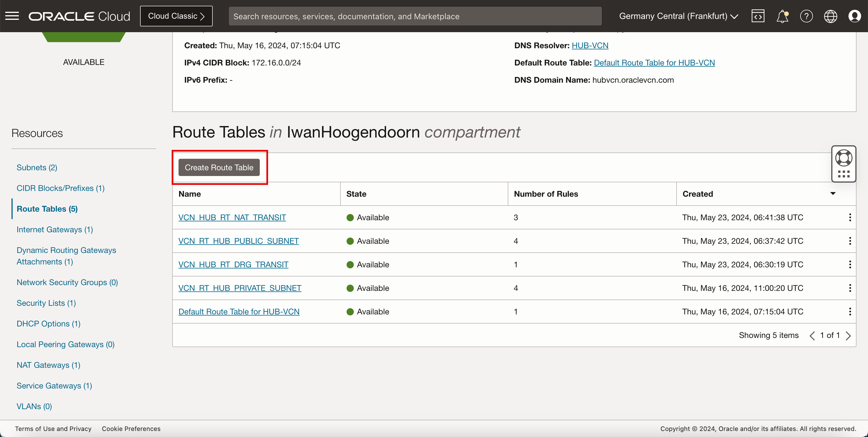Open the notifications bell

pyautogui.click(x=782, y=16)
